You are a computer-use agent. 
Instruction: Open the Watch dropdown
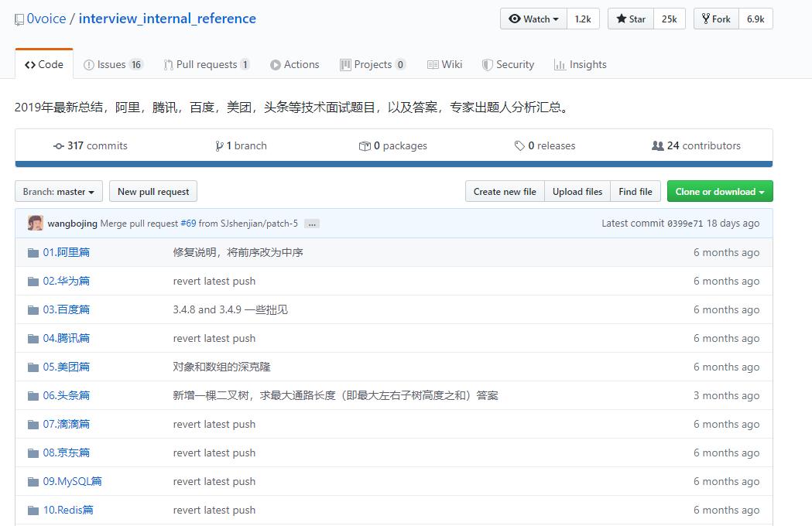click(x=533, y=19)
